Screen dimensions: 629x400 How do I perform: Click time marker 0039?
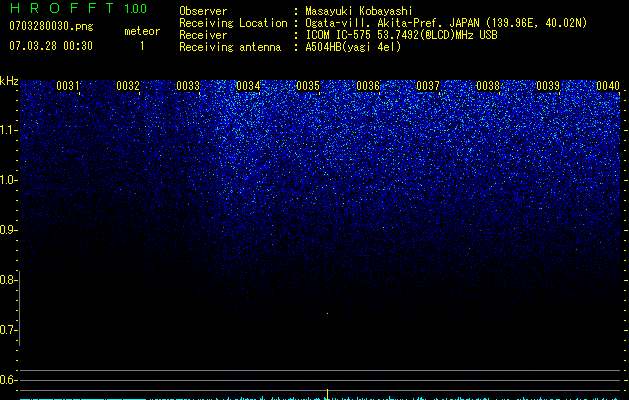coord(548,86)
